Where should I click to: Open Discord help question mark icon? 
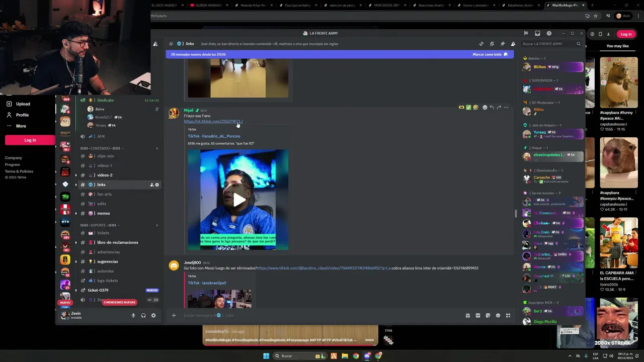point(549,33)
